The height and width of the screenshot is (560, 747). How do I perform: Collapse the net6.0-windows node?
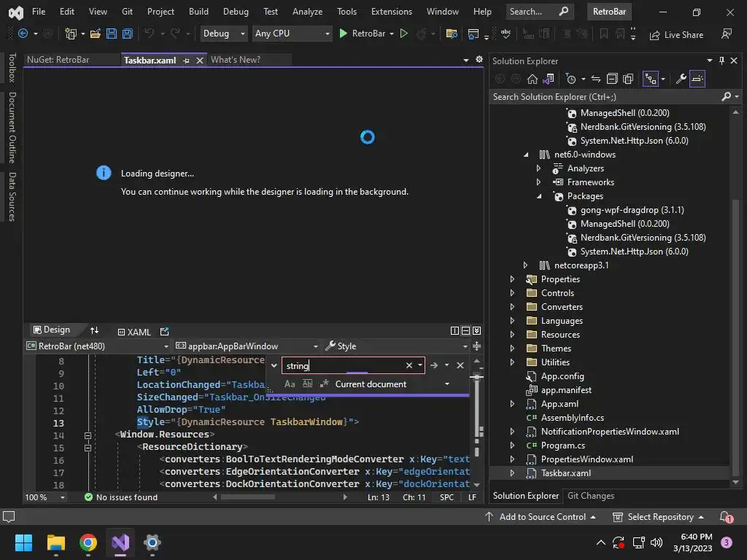(x=525, y=155)
